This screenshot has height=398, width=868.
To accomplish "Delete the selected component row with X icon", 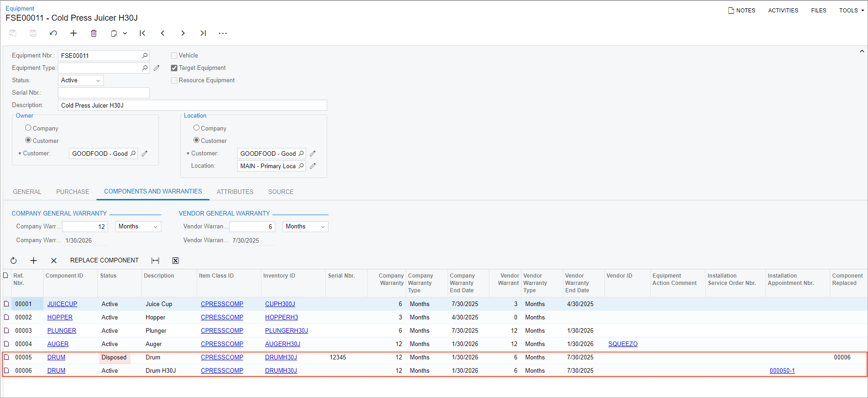I will (54, 261).
